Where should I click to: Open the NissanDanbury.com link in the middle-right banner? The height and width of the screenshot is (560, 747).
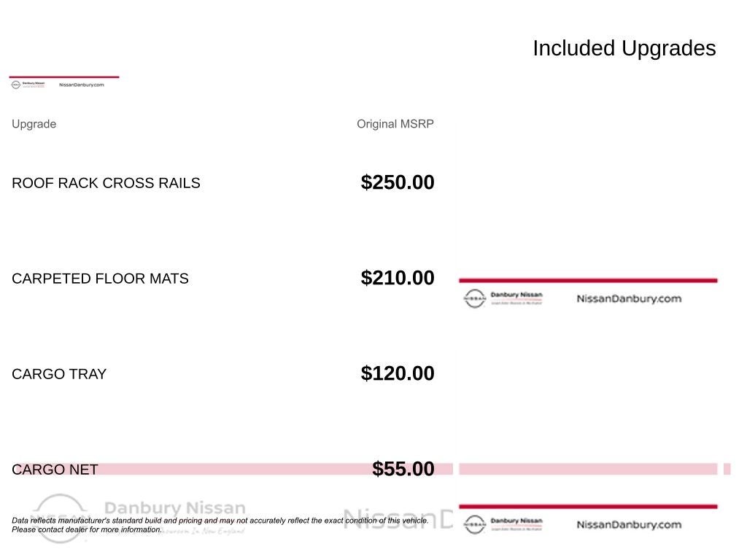click(629, 298)
